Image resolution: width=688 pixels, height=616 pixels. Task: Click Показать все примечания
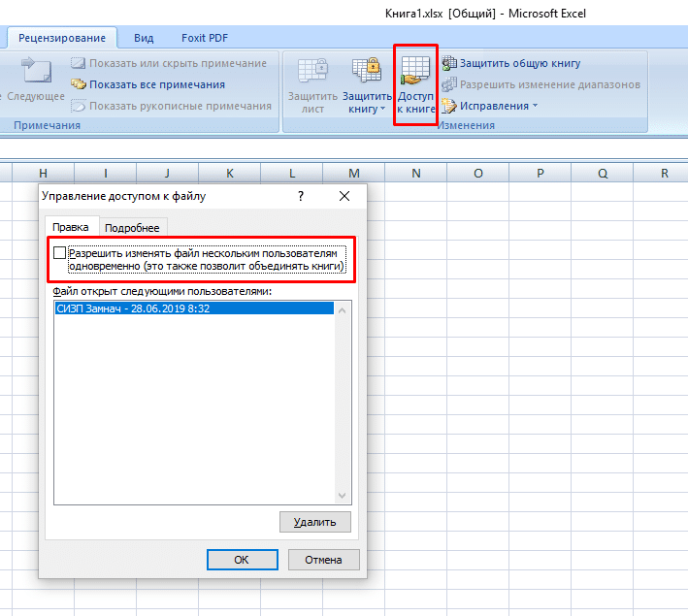click(x=148, y=84)
